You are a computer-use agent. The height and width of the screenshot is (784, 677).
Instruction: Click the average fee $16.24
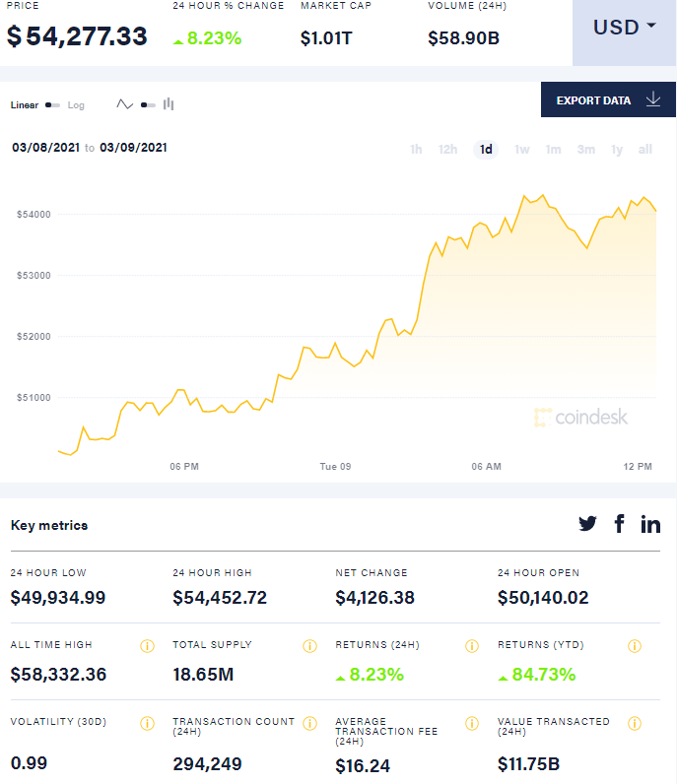point(363,765)
